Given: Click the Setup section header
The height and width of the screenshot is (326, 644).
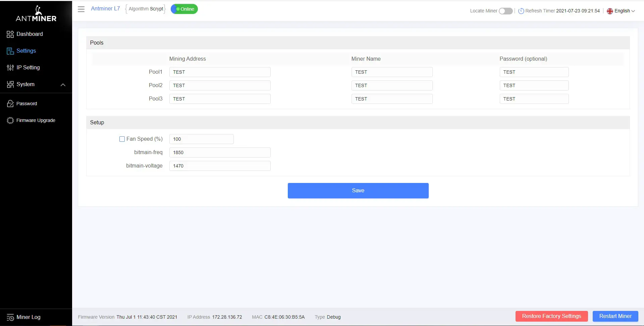Looking at the screenshot, I should coord(358,123).
